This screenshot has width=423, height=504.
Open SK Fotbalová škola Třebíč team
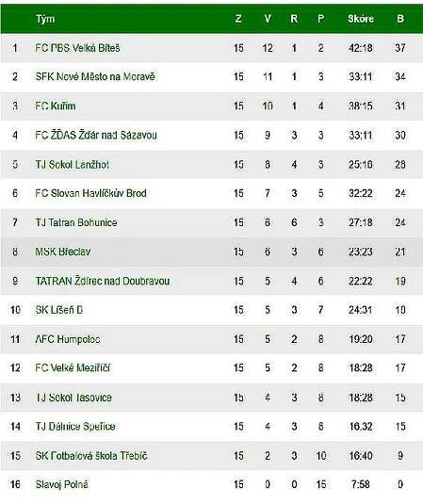(91, 456)
